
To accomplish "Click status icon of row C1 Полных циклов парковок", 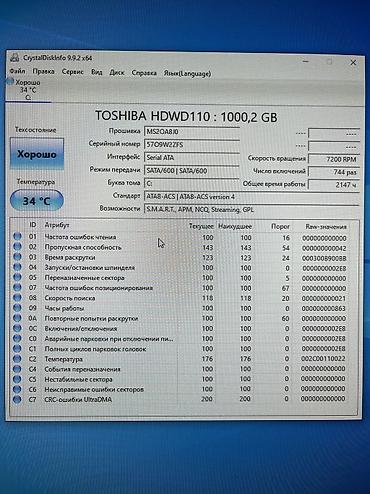I will tap(17, 349).
